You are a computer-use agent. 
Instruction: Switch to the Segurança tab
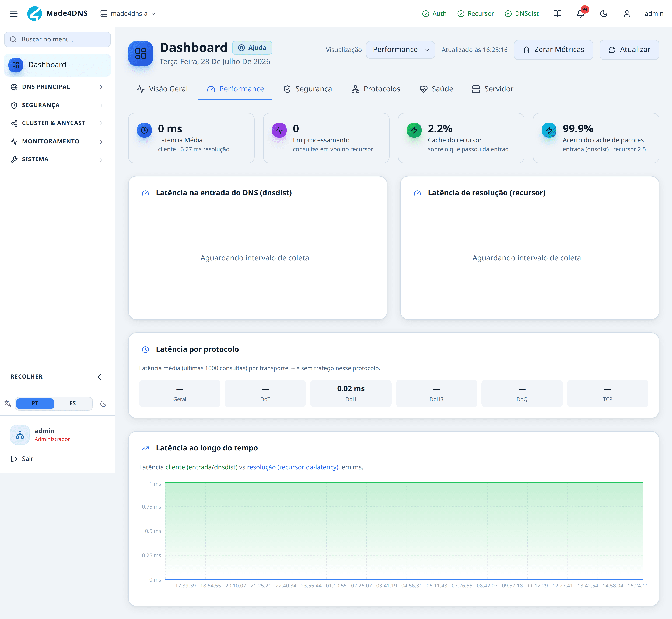pyautogui.click(x=307, y=89)
